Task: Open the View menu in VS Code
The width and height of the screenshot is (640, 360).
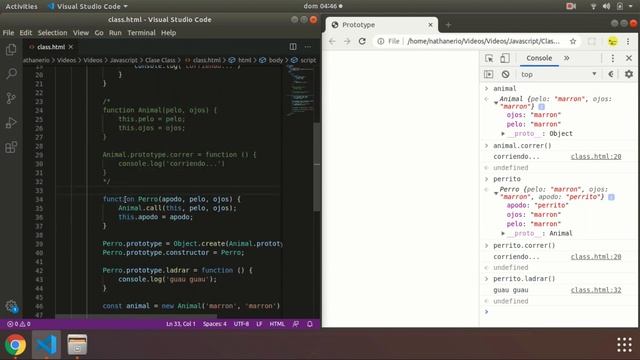Action: point(81,33)
